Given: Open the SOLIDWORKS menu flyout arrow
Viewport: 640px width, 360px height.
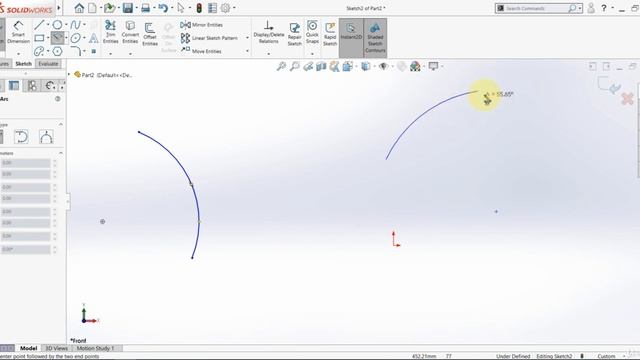Looking at the screenshot, I should click(59, 8).
